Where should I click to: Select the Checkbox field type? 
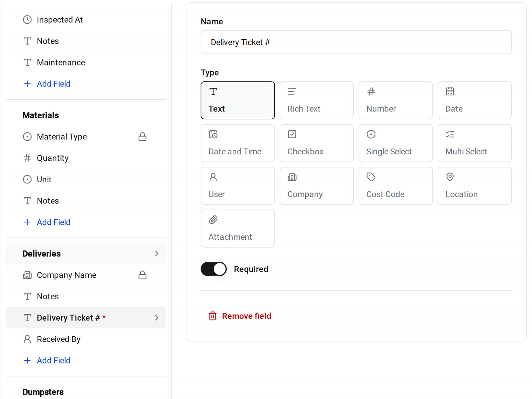coord(317,143)
